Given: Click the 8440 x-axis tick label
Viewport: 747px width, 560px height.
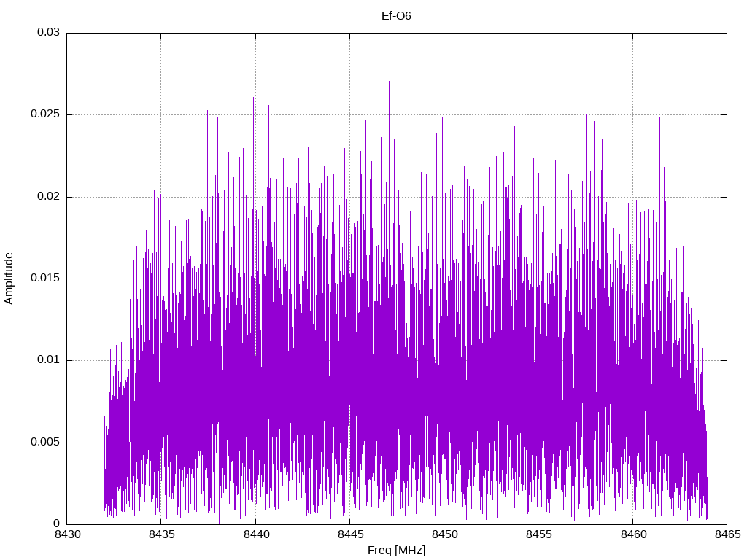Looking at the screenshot, I should pos(256,534).
